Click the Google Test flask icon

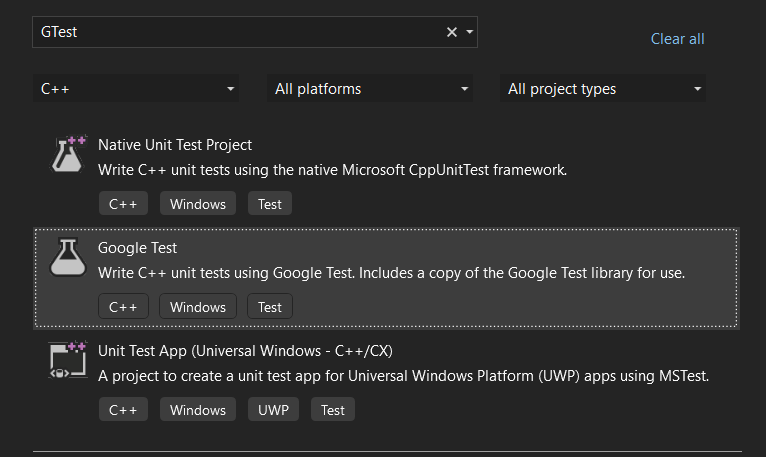tap(68, 257)
